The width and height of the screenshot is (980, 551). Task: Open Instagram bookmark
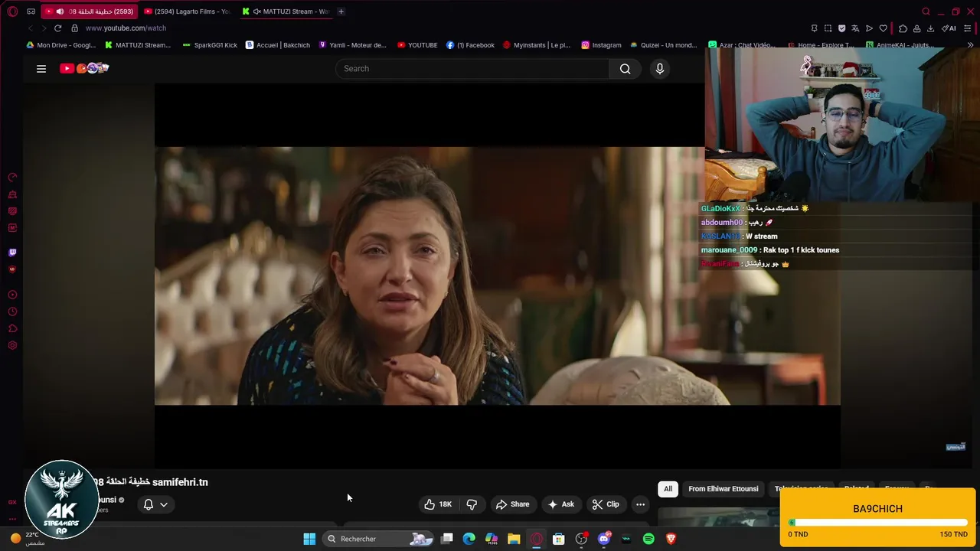pyautogui.click(x=601, y=45)
